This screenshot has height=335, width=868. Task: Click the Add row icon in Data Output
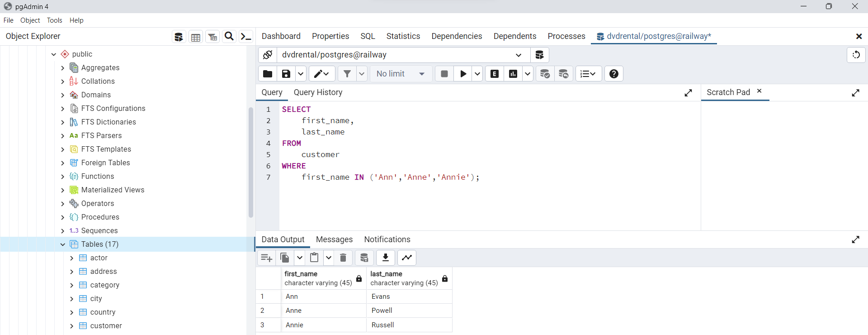267,258
